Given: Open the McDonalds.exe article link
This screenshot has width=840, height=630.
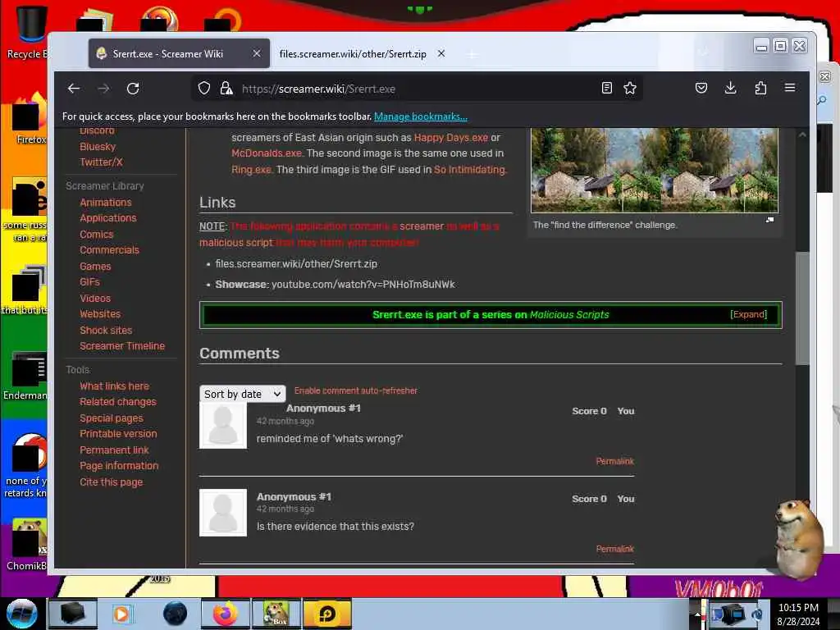Looking at the screenshot, I should [267, 153].
